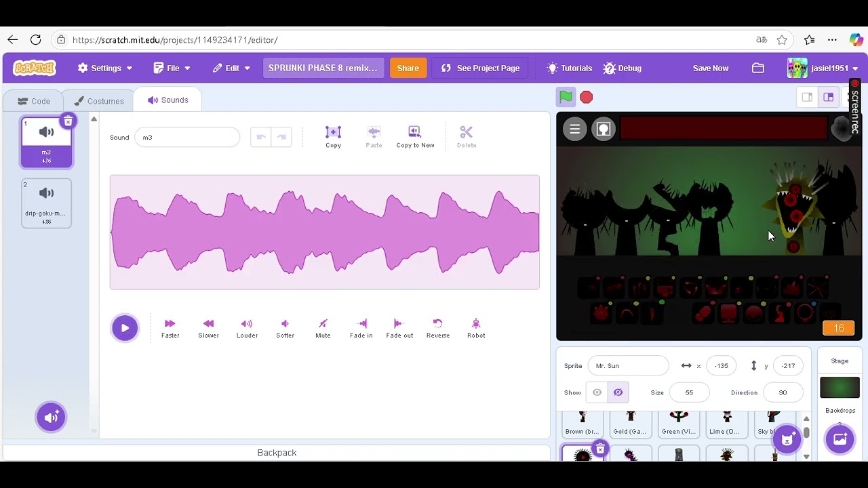This screenshot has height=488, width=868.
Task: Click the Delete scissors tool
Action: [466, 136]
